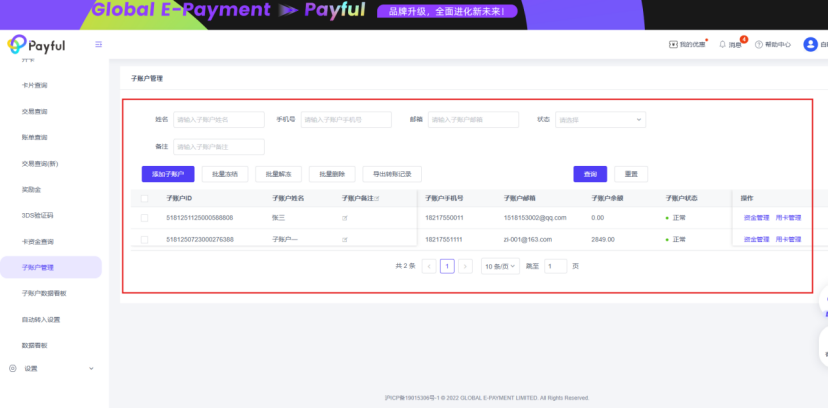Select checkbox for row 5181250723000276388
Screen dimensions: 828x408
point(145,240)
